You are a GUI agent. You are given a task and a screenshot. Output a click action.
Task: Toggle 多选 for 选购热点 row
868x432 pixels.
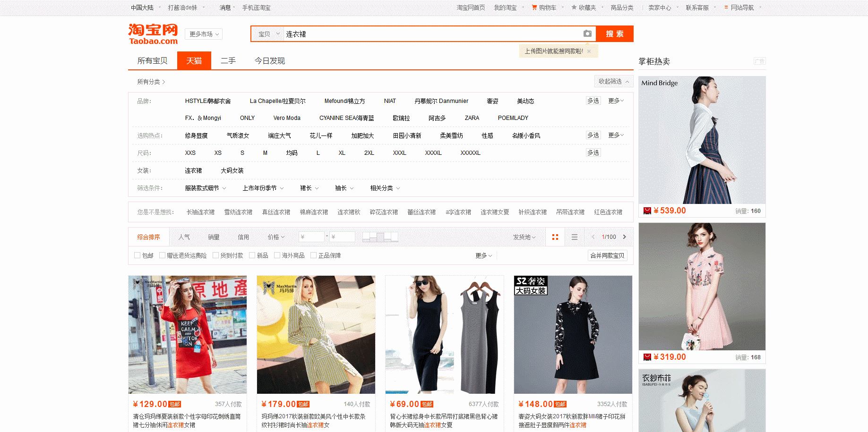[593, 135]
